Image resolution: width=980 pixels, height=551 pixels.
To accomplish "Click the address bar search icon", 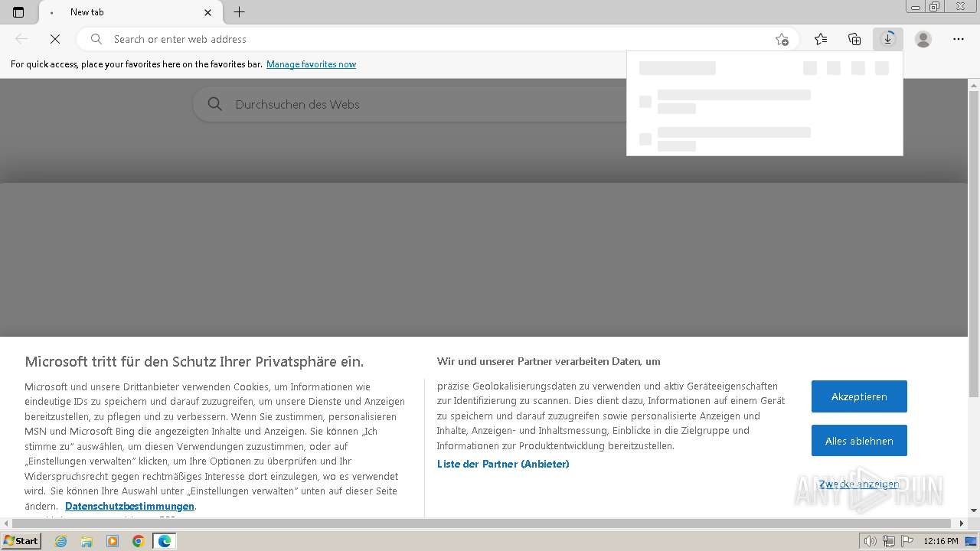I will point(96,39).
